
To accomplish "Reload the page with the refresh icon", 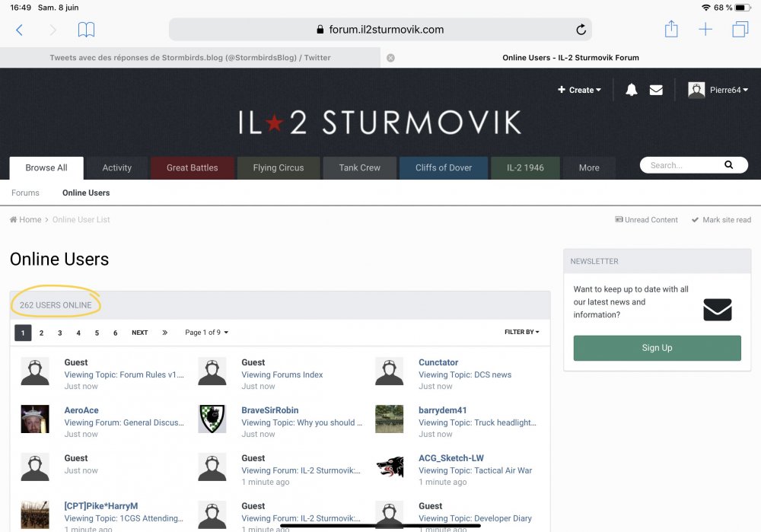I will 581,30.
